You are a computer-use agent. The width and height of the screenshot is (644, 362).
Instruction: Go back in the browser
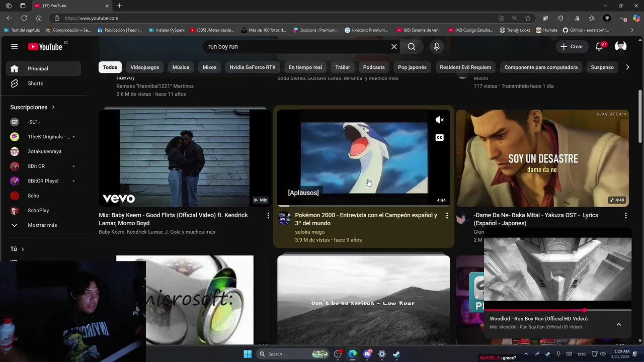point(9,18)
